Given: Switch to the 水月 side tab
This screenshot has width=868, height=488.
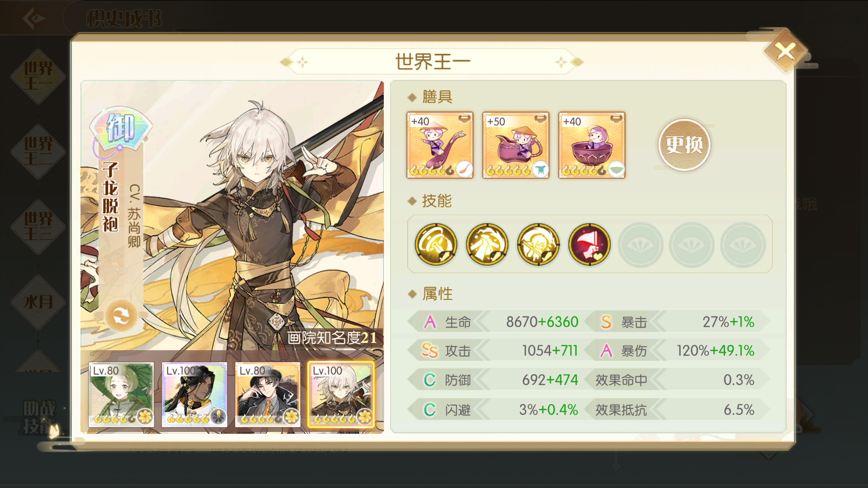Looking at the screenshot, I should [x=38, y=302].
